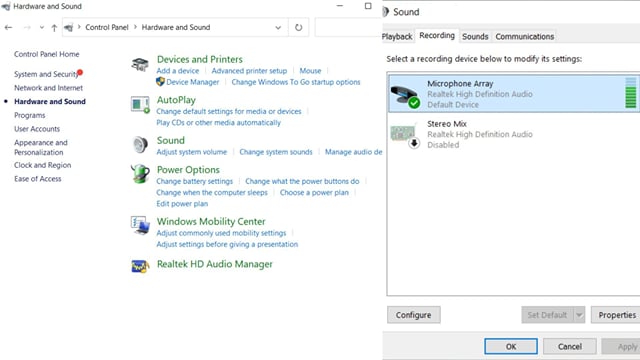Open User Accounts category
The height and width of the screenshot is (360, 640).
[37, 129]
